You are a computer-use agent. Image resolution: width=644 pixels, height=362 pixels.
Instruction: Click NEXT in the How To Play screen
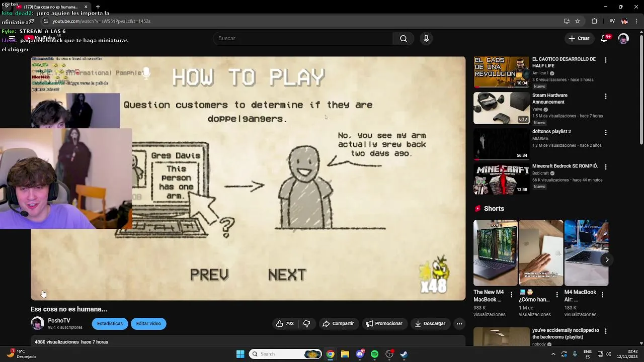coord(287,275)
